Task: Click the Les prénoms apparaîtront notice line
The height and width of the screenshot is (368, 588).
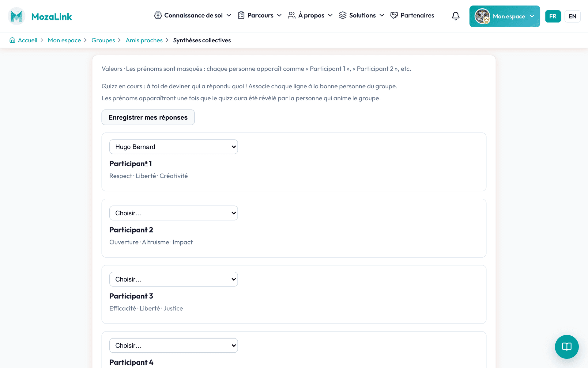Action: (241, 98)
